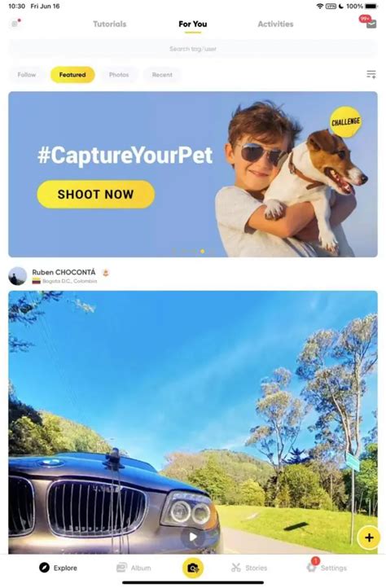Image resolution: width=386 pixels, height=588 pixels.
Task: Select the For You tab
Action: point(193,24)
